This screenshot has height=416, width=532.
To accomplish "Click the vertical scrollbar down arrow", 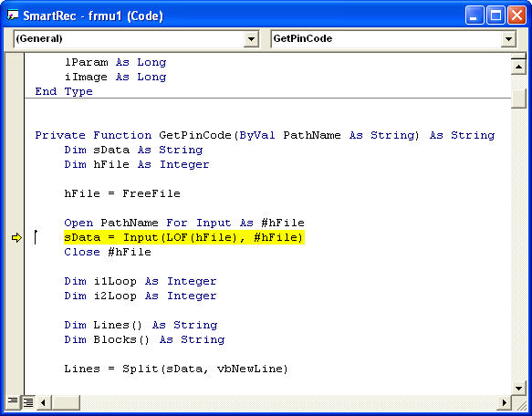I will click(x=518, y=388).
